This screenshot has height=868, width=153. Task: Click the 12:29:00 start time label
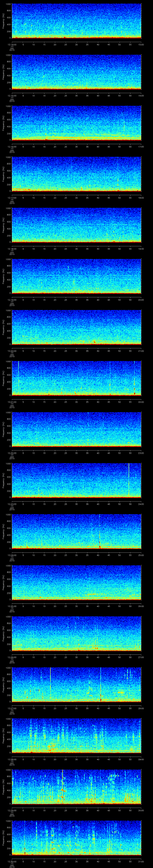pos(12,810)
